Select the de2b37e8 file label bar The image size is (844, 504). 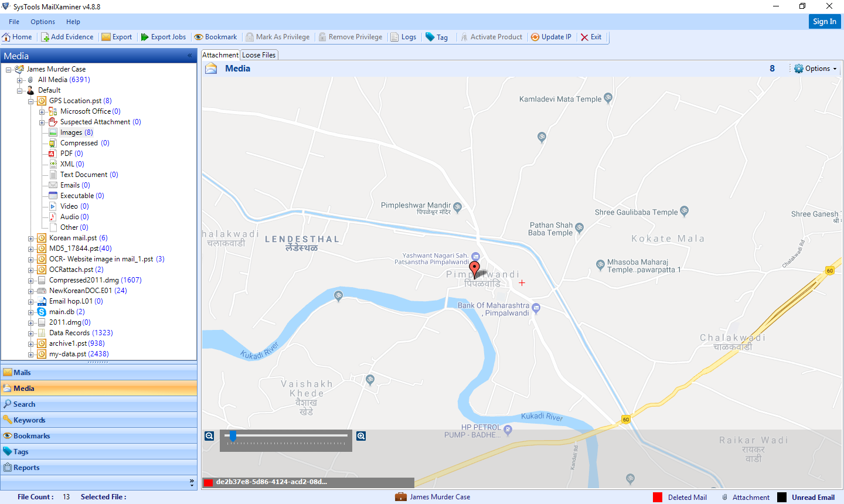tap(308, 482)
